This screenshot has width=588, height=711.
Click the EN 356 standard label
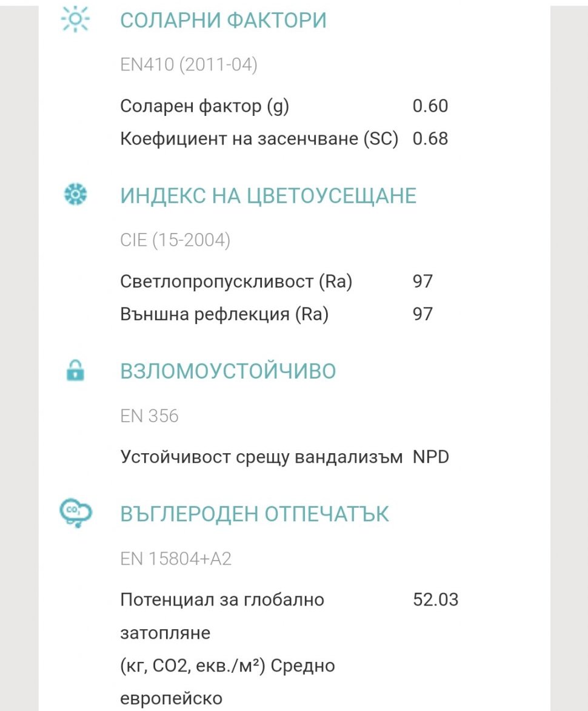149,416
